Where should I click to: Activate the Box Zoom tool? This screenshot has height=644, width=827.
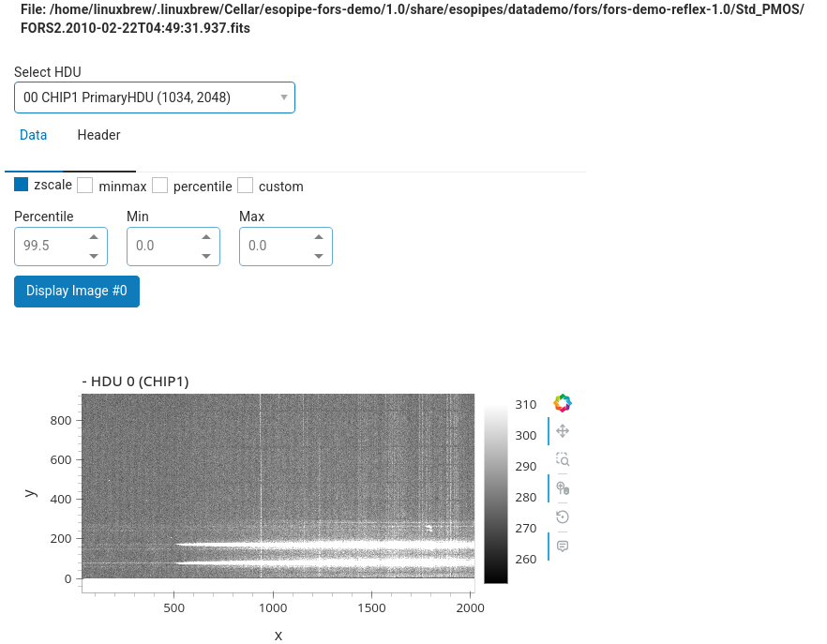coord(563,459)
